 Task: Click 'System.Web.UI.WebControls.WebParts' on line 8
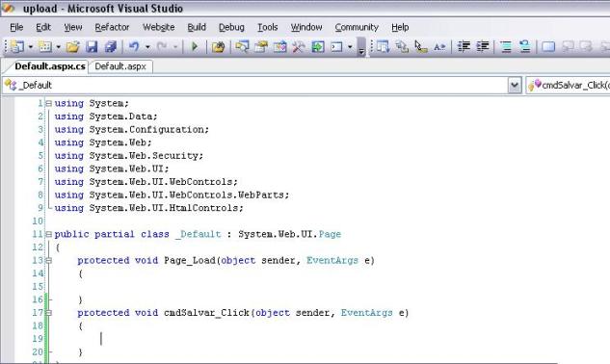(x=187, y=195)
